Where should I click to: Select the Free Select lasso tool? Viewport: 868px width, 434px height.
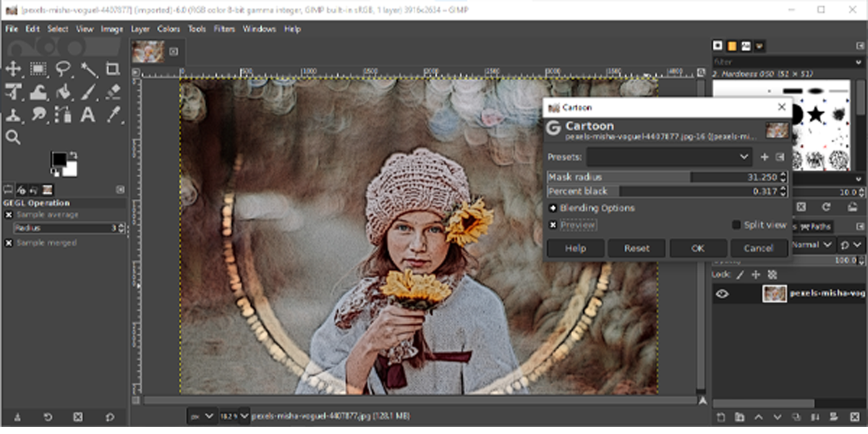pos(64,69)
